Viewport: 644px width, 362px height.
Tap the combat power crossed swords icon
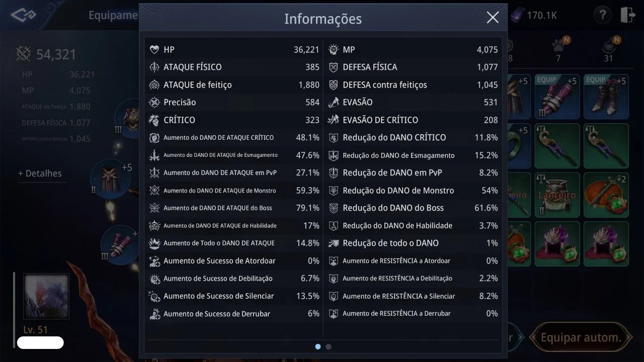[x=24, y=54]
